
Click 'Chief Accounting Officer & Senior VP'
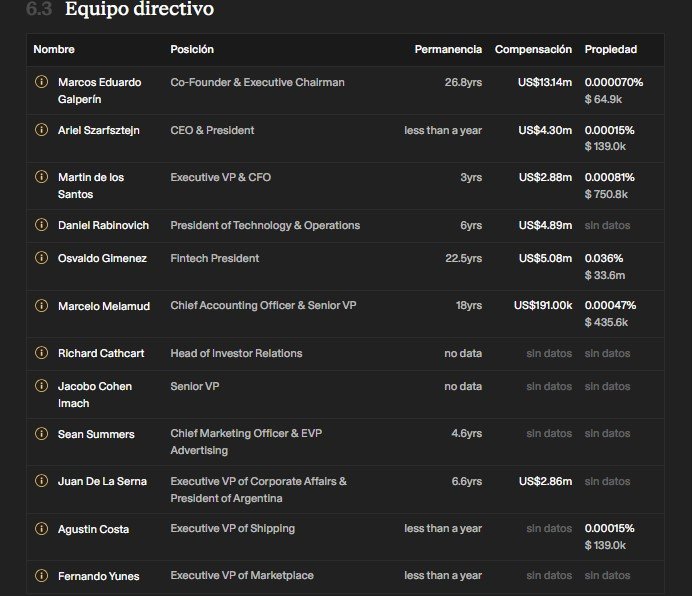tap(263, 305)
